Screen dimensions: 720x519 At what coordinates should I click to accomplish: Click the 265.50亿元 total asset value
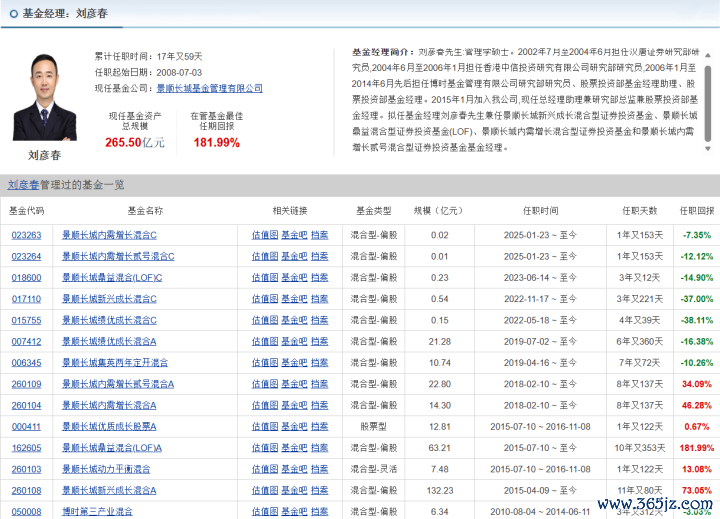click(x=135, y=143)
